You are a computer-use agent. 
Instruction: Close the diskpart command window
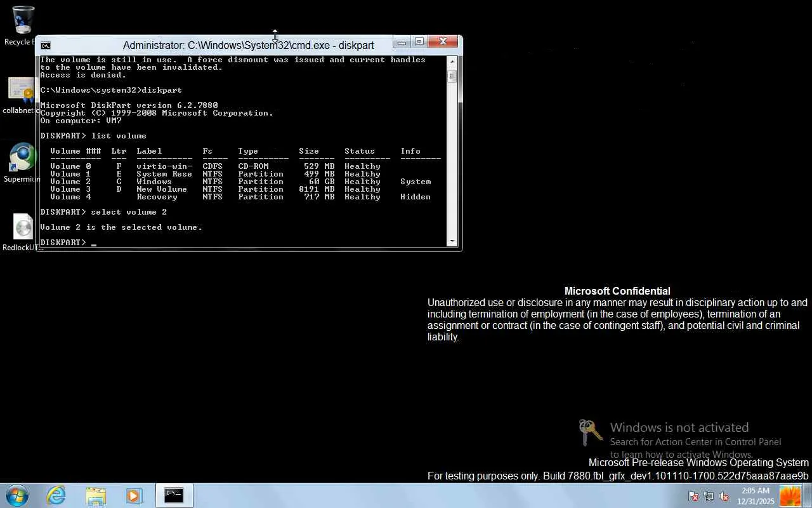tap(443, 43)
